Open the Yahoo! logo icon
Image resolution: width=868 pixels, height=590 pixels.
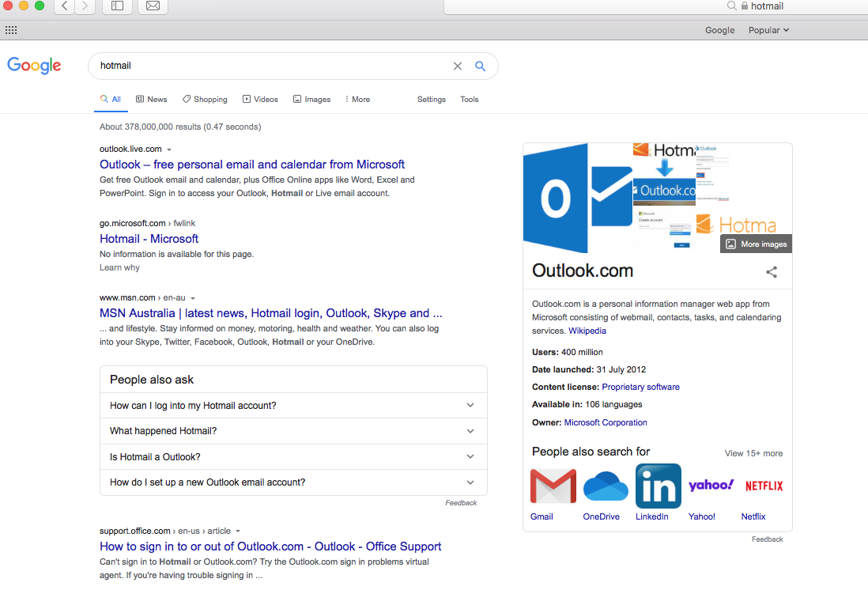tap(711, 486)
